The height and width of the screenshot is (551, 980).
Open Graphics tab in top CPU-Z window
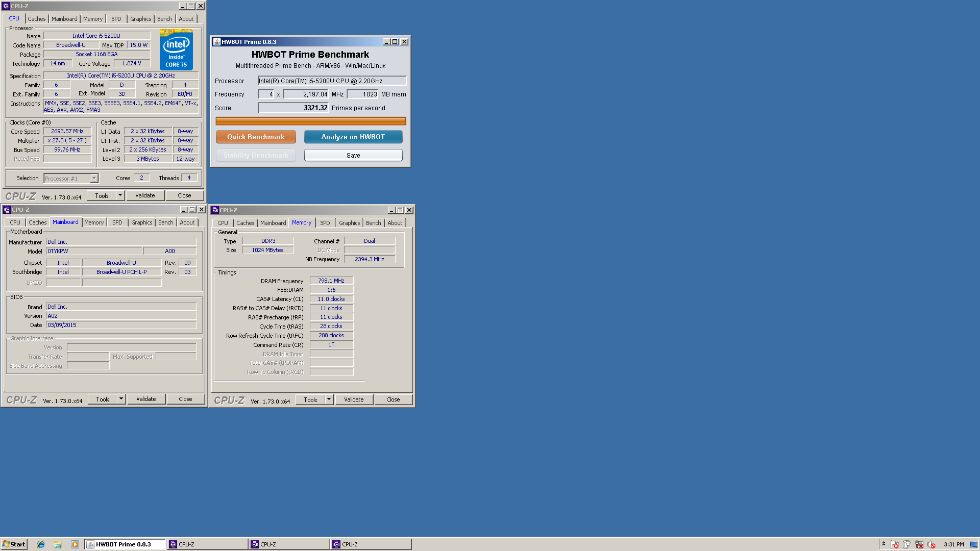click(x=141, y=19)
